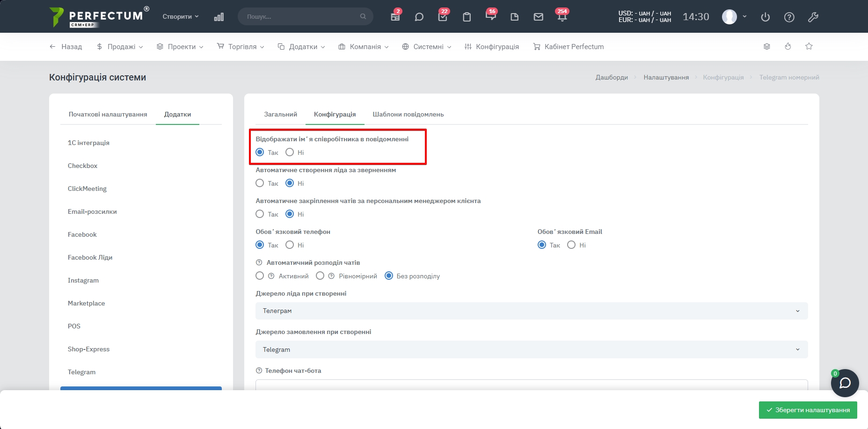Viewport: 868px width, 429px height.
Task: Open the clipboard icon in header
Action: tap(467, 17)
